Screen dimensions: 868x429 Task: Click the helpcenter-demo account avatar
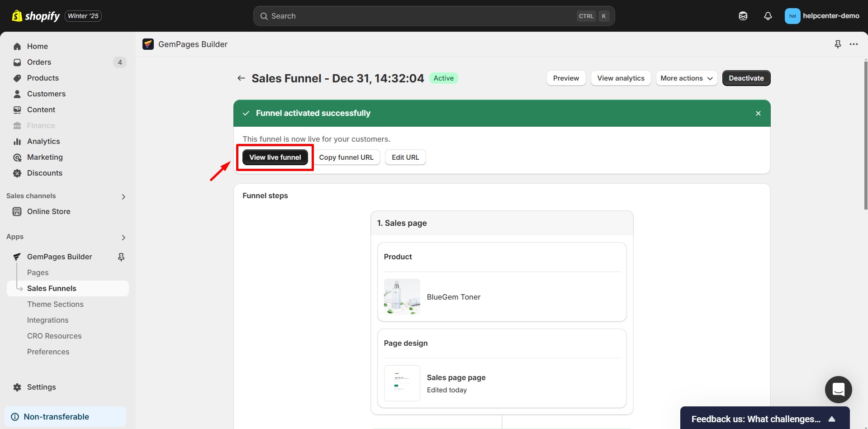pyautogui.click(x=792, y=15)
